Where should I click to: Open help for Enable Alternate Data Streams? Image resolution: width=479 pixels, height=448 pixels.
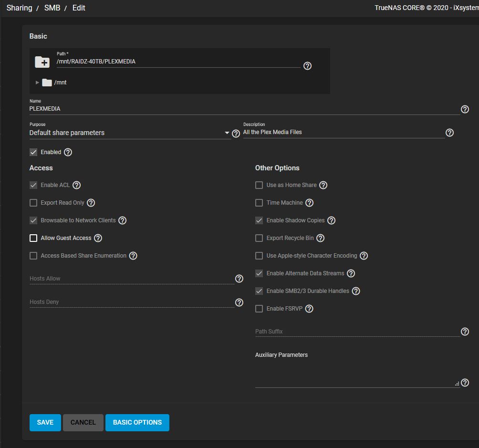pos(351,273)
